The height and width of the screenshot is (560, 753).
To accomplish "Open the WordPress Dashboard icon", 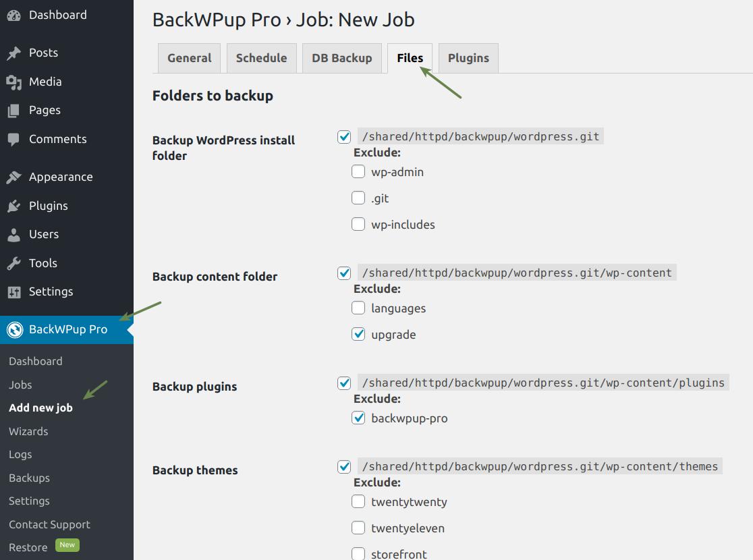I will pos(15,14).
